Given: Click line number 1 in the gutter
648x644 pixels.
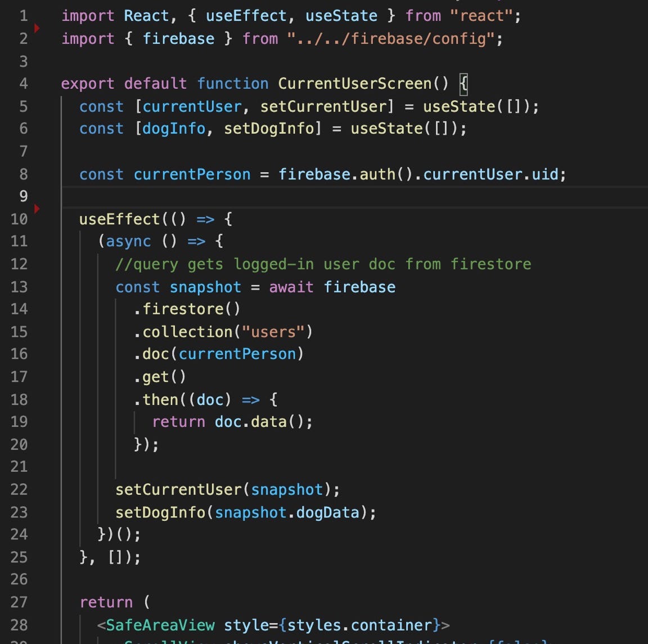Looking at the screenshot, I should (23, 16).
